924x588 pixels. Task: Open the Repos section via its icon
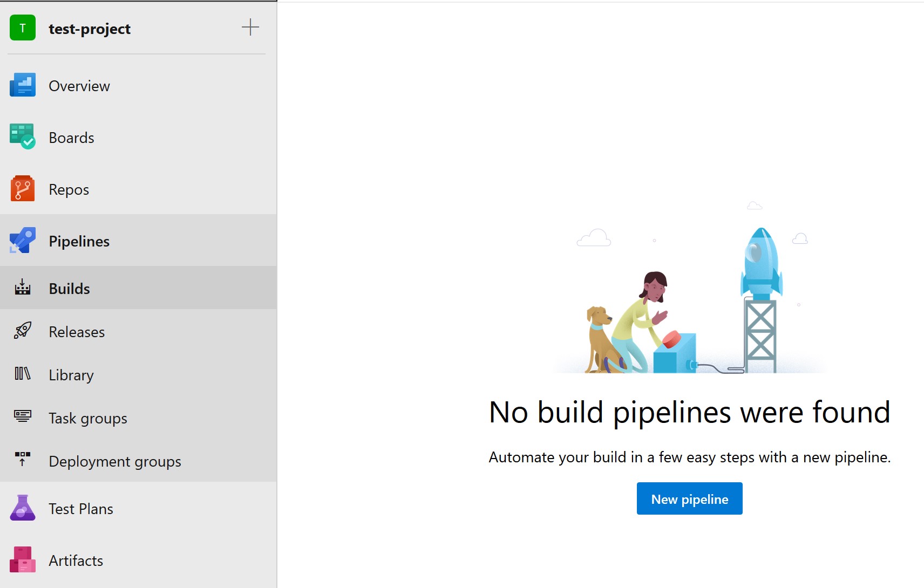(22, 189)
